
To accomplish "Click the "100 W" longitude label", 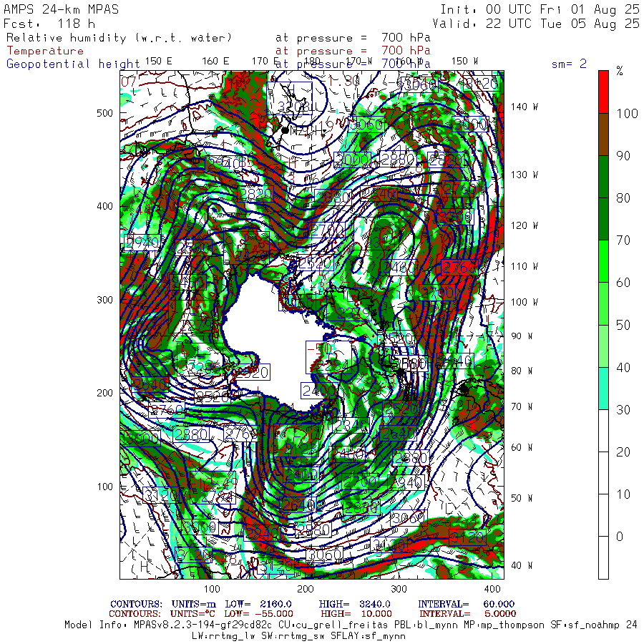I will (x=525, y=302).
